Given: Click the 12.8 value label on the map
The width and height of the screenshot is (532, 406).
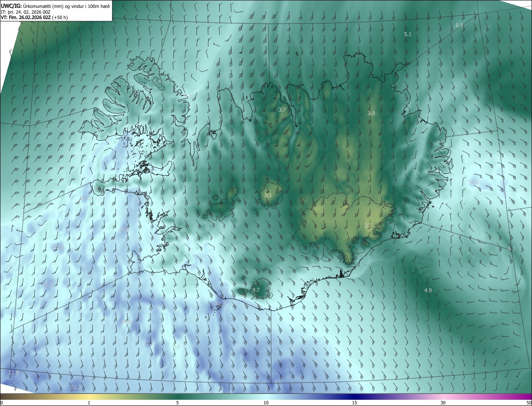Looking at the screenshot, I should (x=13, y=373).
